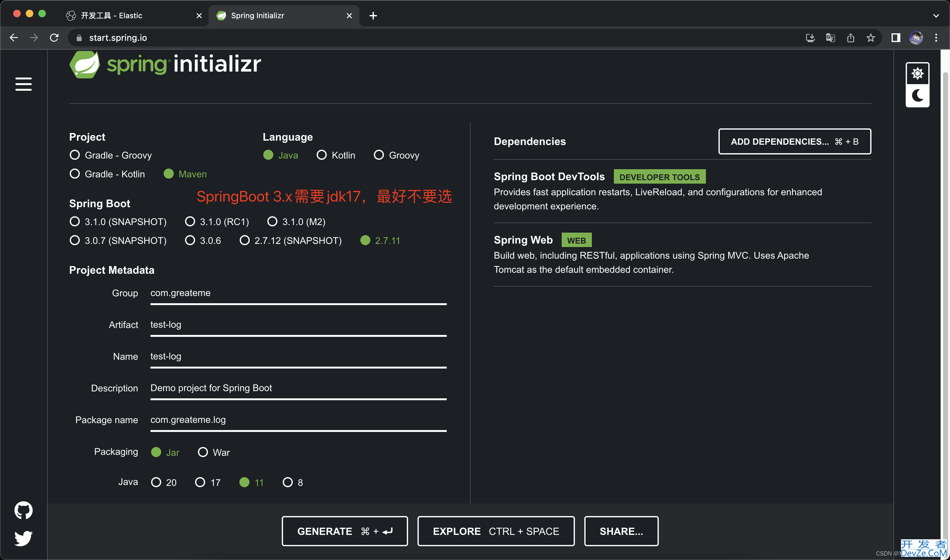Select Java version 17
The image size is (950, 560).
[208, 482]
